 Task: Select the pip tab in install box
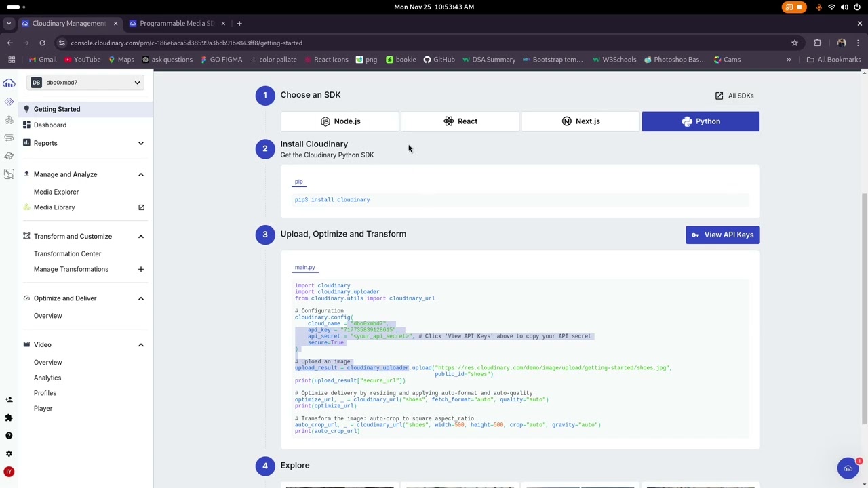299,182
